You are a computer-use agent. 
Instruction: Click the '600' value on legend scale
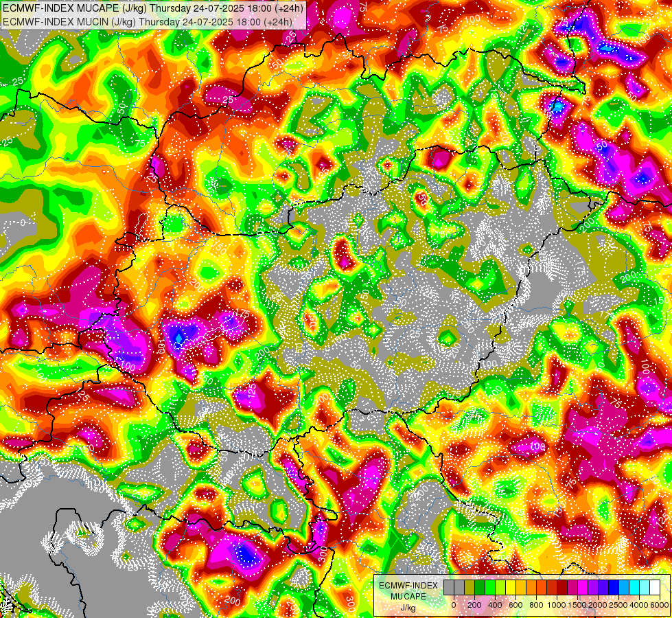(x=515, y=605)
